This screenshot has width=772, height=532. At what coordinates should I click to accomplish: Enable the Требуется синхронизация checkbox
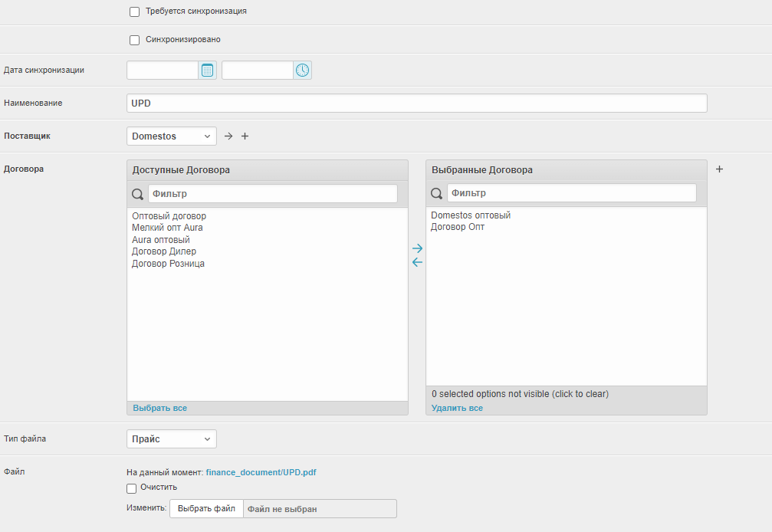[x=135, y=12]
